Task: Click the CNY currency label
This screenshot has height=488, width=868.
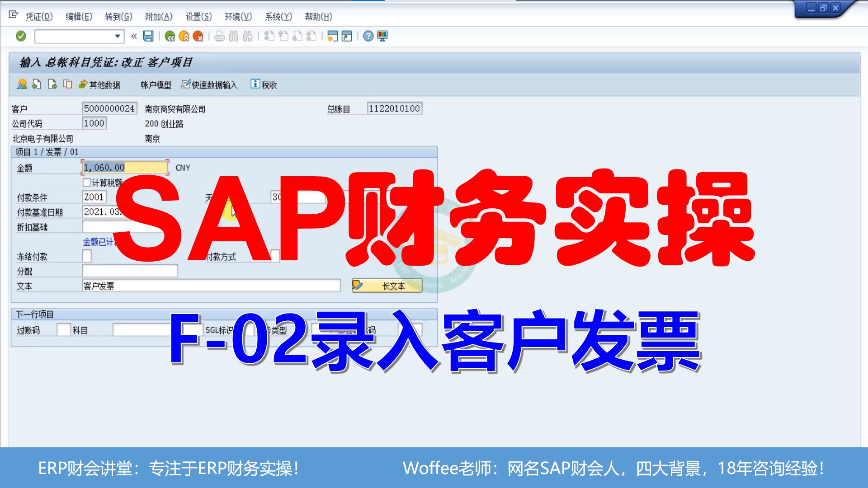Action: [183, 168]
